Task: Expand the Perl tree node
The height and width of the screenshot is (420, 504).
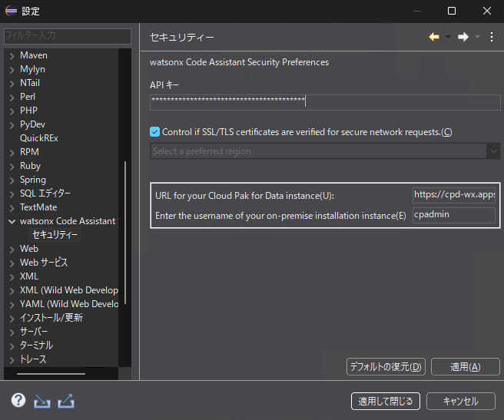Action: point(12,98)
